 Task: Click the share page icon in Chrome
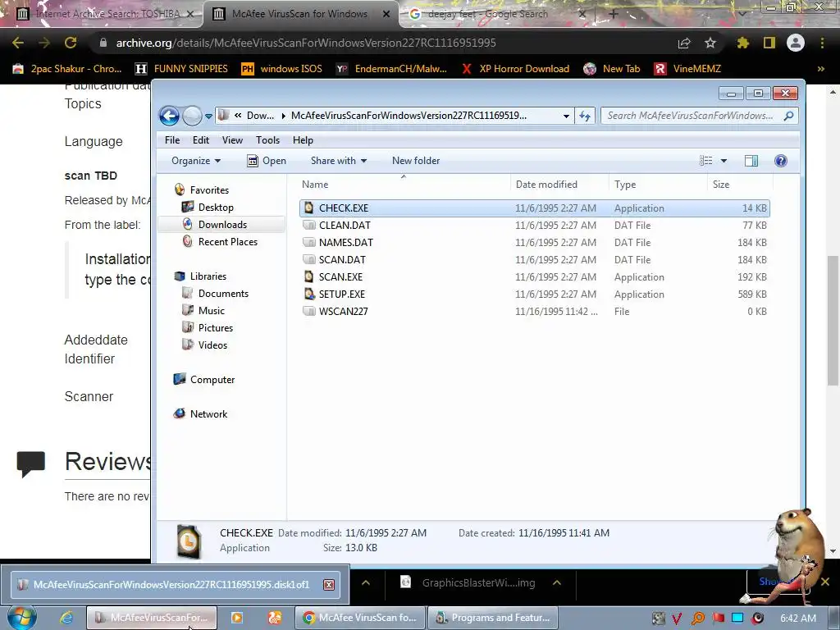pyautogui.click(x=684, y=43)
